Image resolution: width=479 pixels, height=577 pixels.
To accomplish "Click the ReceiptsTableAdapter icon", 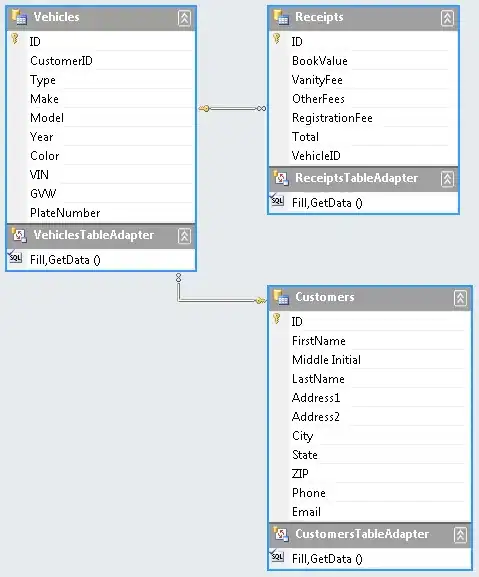I will tap(281, 178).
